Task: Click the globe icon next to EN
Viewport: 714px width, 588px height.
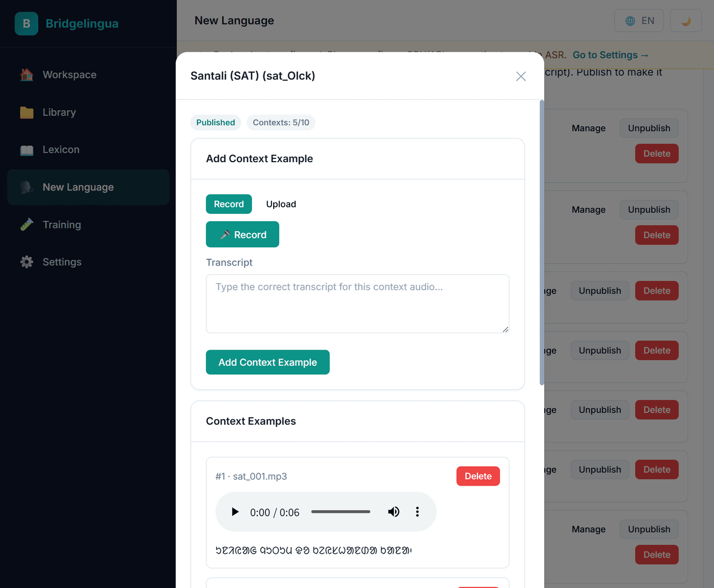Action: pyautogui.click(x=630, y=20)
